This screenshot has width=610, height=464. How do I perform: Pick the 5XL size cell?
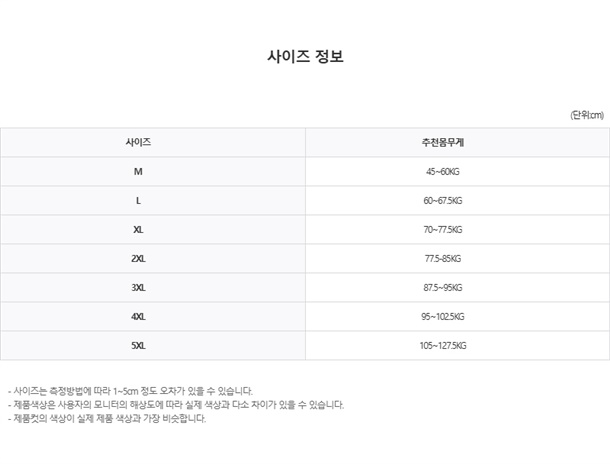139,345
